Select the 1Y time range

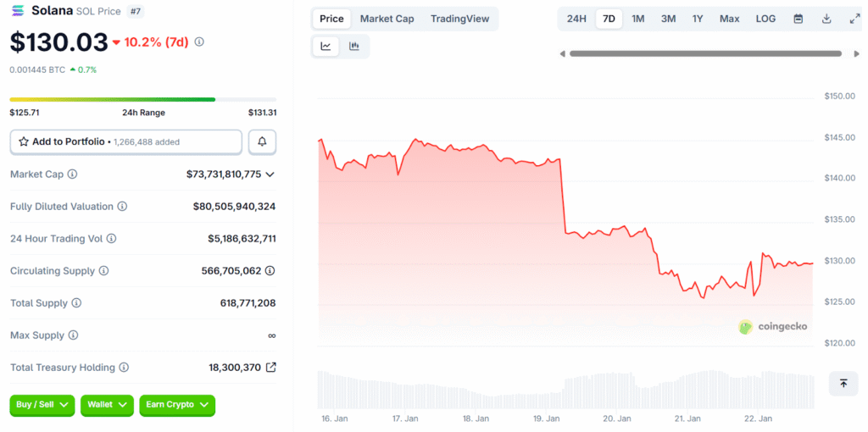click(x=698, y=19)
